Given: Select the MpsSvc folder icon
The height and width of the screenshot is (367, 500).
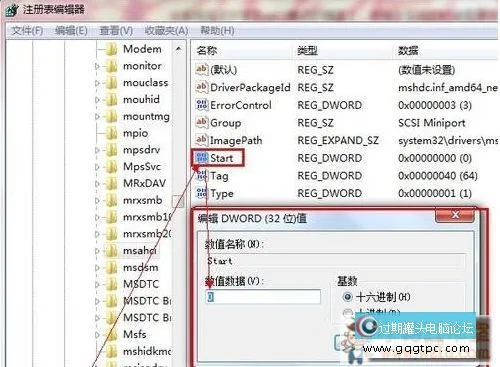Looking at the screenshot, I should (x=112, y=167).
